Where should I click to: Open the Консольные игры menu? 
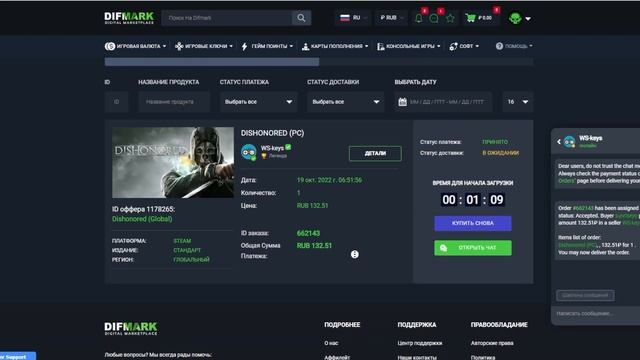pos(409,46)
